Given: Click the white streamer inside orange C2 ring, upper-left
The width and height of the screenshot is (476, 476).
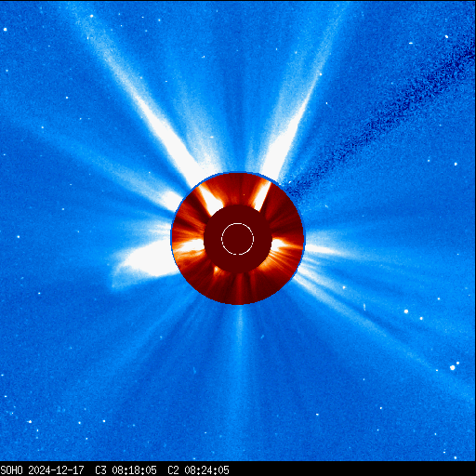Looking at the screenshot, I should [x=211, y=199].
